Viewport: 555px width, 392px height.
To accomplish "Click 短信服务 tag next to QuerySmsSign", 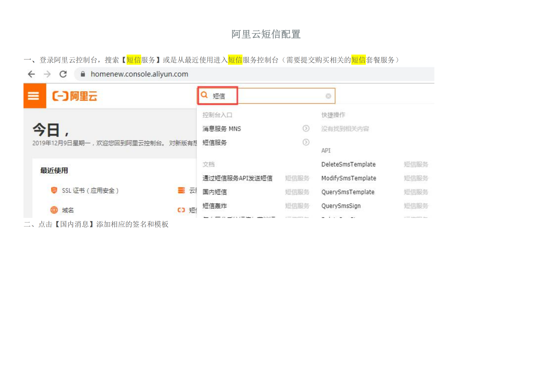I will click(x=416, y=206).
